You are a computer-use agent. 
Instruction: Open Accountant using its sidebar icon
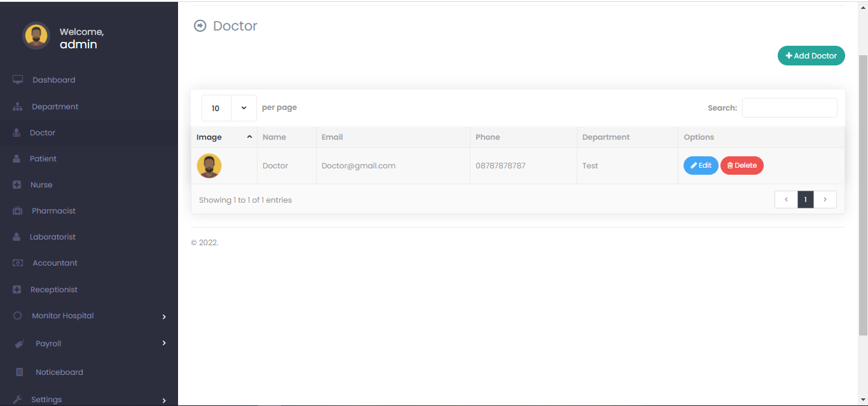click(x=17, y=262)
